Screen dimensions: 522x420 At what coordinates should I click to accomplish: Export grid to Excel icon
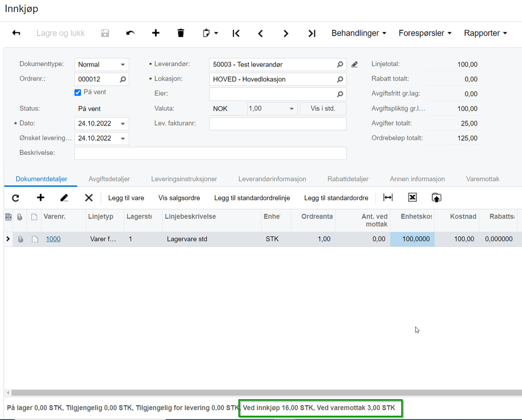412,198
